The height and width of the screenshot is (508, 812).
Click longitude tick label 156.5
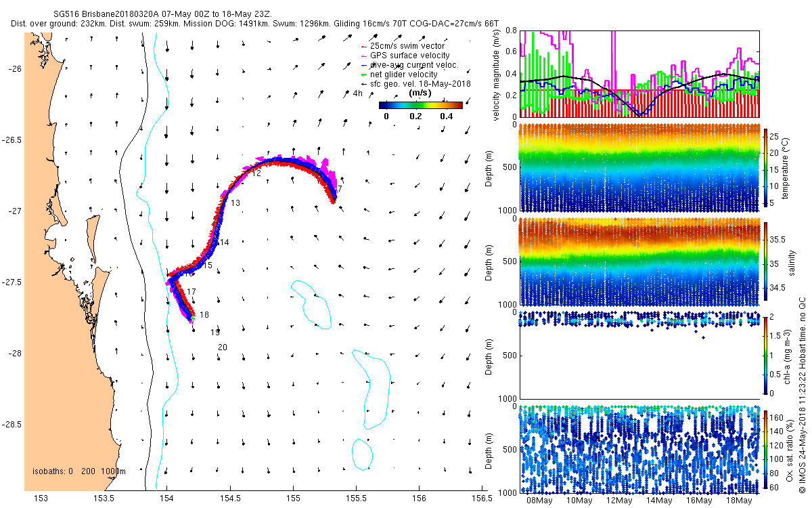point(482,499)
